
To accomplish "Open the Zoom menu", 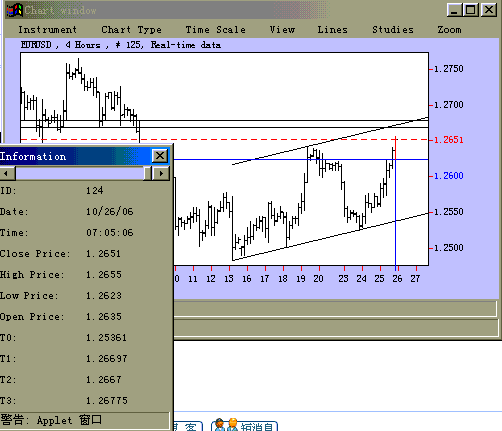I will [449, 30].
